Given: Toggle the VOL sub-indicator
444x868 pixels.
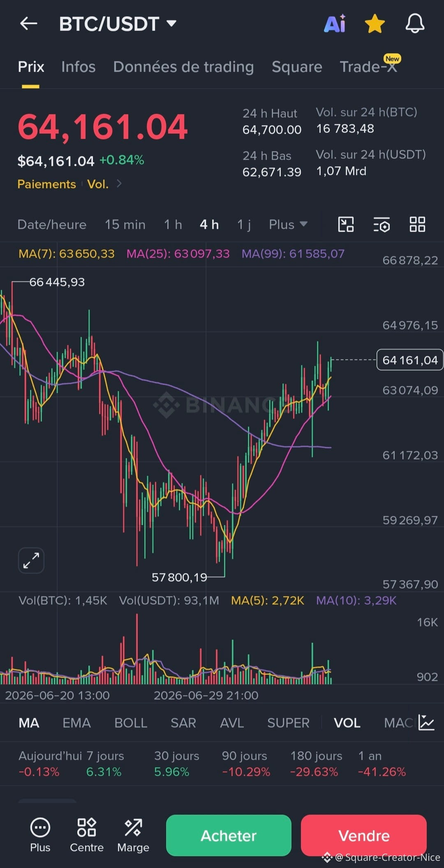Looking at the screenshot, I should 347,723.
